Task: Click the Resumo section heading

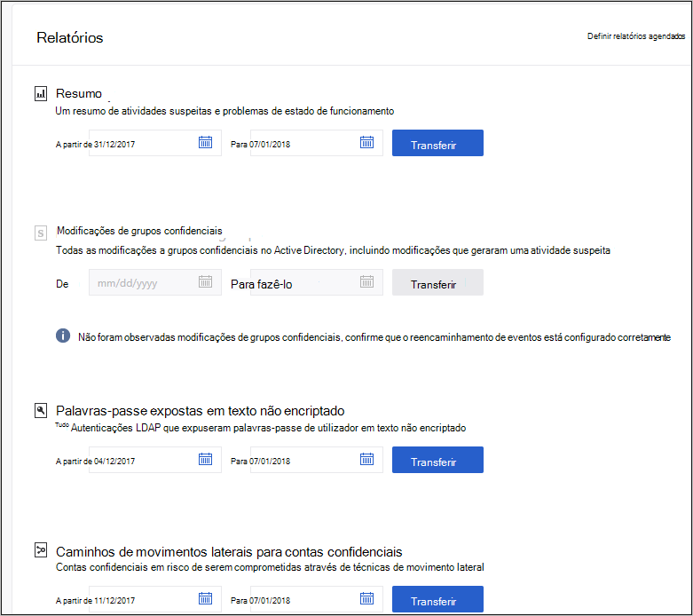Action: pyautogui.click(x=79, y=94)
